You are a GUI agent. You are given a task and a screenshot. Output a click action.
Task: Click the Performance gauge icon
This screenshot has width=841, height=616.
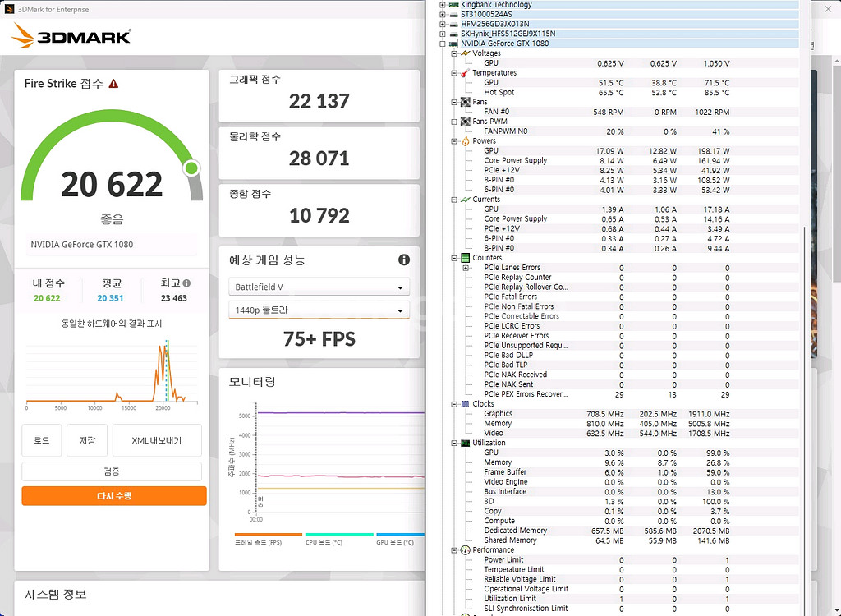point(466,550)
